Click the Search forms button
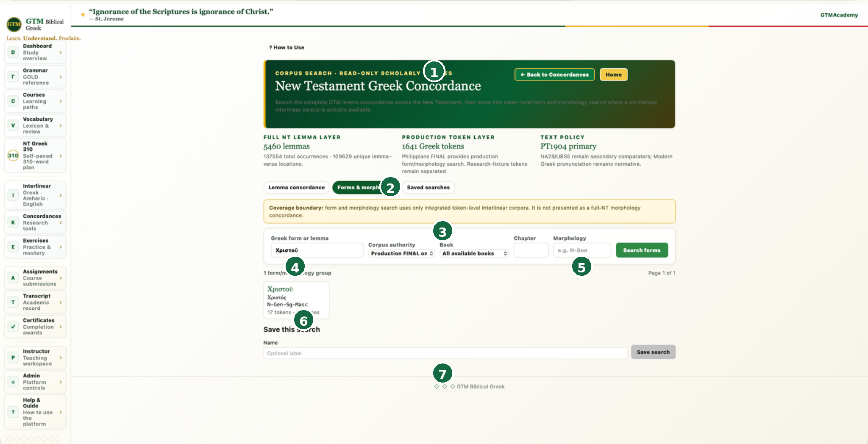The height and width of the screenshot is (444, 868). (x=642, y=250)
